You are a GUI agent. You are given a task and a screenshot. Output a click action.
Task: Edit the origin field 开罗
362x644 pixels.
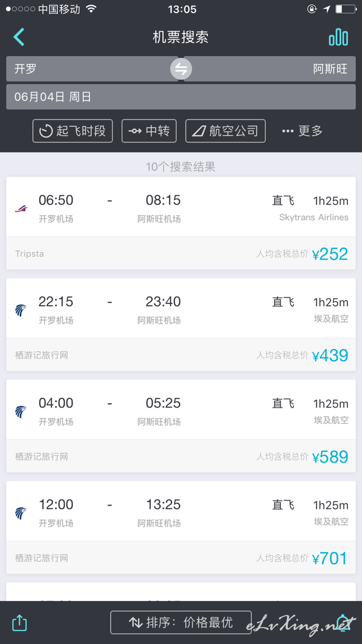tap(92, 69)
